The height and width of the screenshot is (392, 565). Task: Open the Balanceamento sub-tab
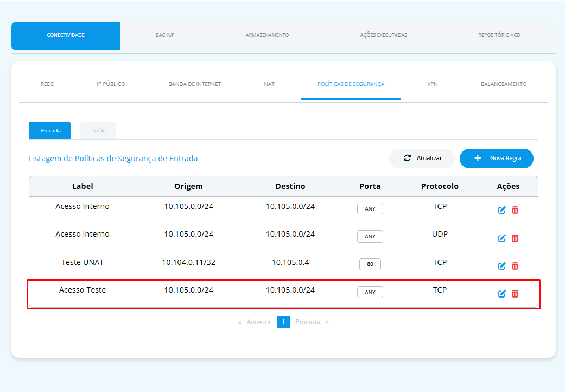[503, 84]
